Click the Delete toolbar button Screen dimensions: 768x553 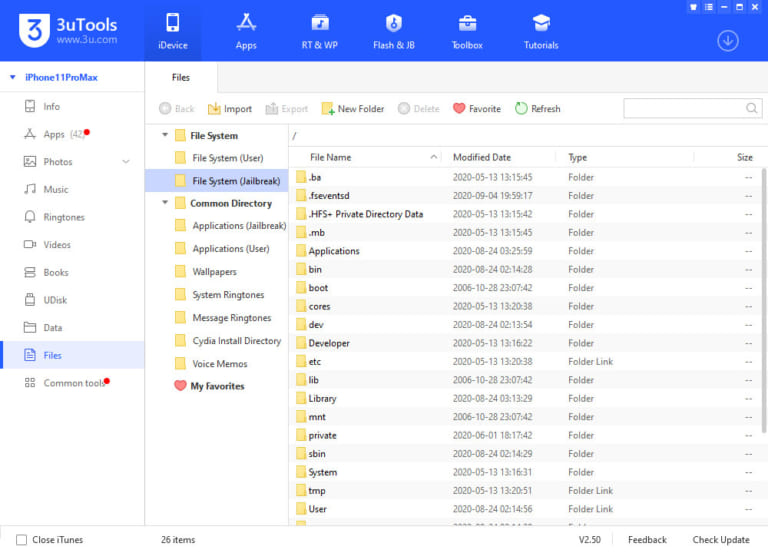(419, 109)
